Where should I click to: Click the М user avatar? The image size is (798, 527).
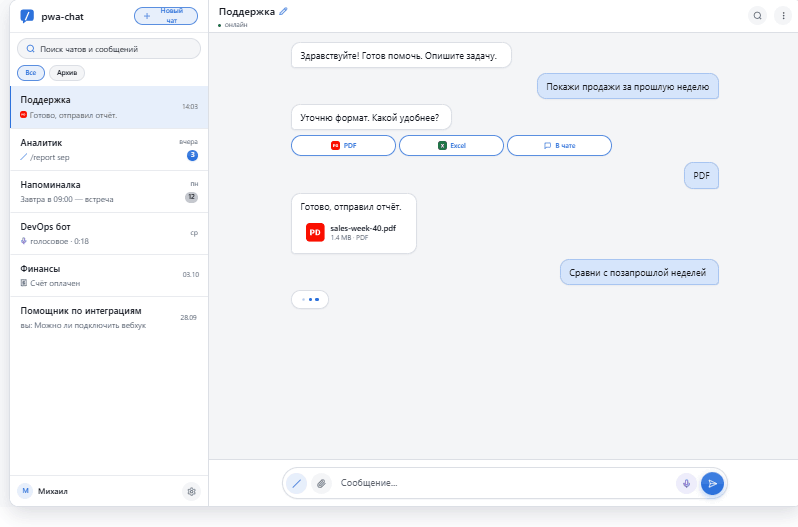tap(25, 491)
